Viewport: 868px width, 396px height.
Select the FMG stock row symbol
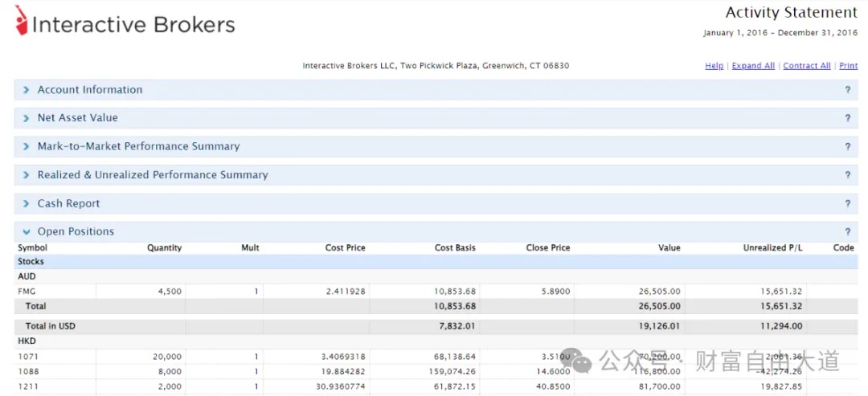pyautogui.click(x=27, y=292)
